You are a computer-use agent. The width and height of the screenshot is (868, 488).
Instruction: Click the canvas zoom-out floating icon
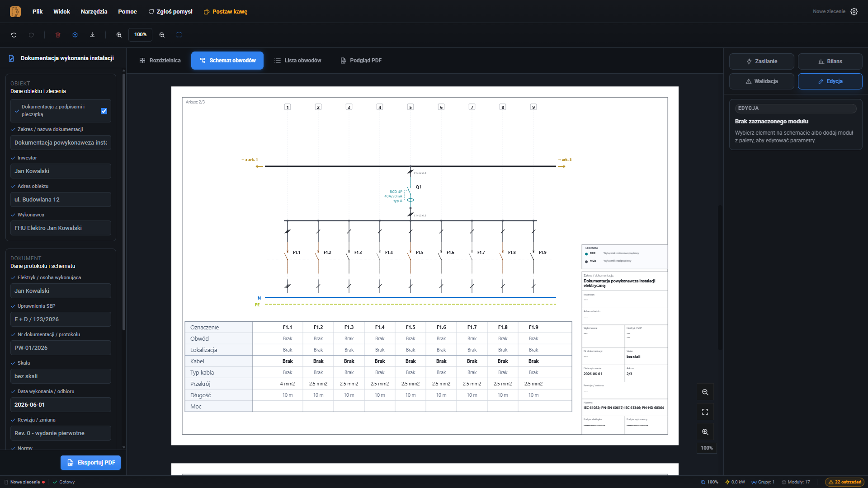(x=705, y=392)
